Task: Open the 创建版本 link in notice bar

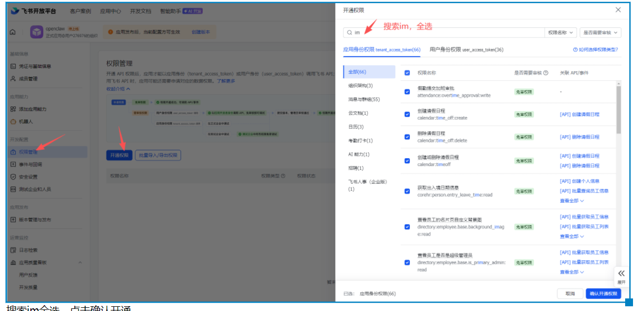Action: [x=201, y=32]
